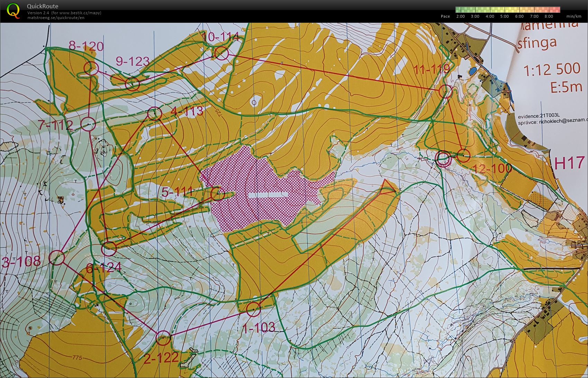This screenshot has height=378, width=588.
Task: Click the 7:00 pace value
Action: (534, 16)
